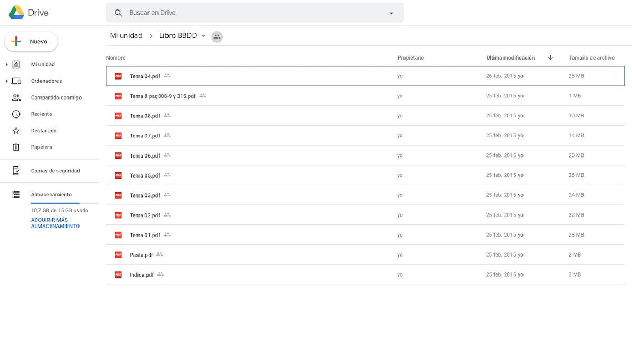This screenshot has width=632, height=364.
Task: Click the Almacenamiento storage icon
Action: (x=16, y=195)
